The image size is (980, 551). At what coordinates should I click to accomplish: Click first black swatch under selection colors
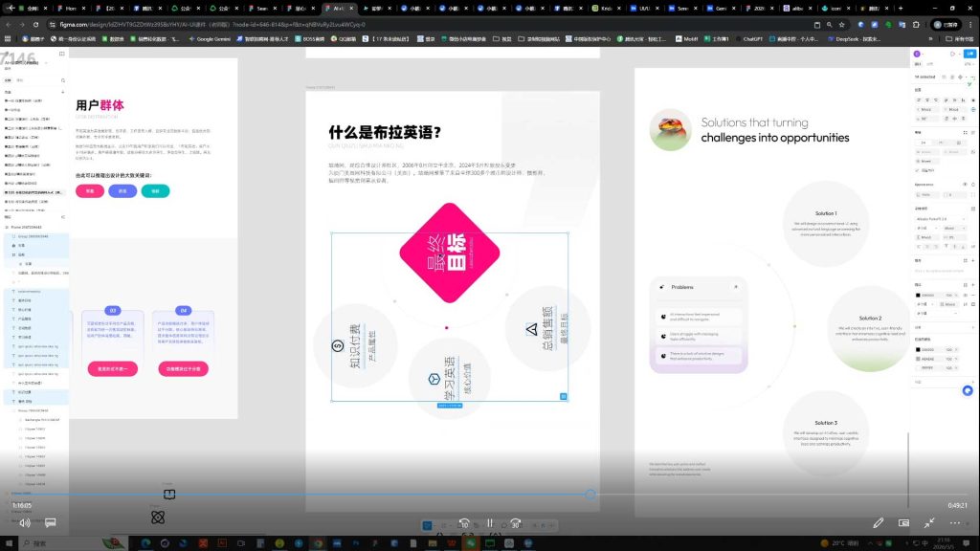pyautogui.click(x=918, y=349)
